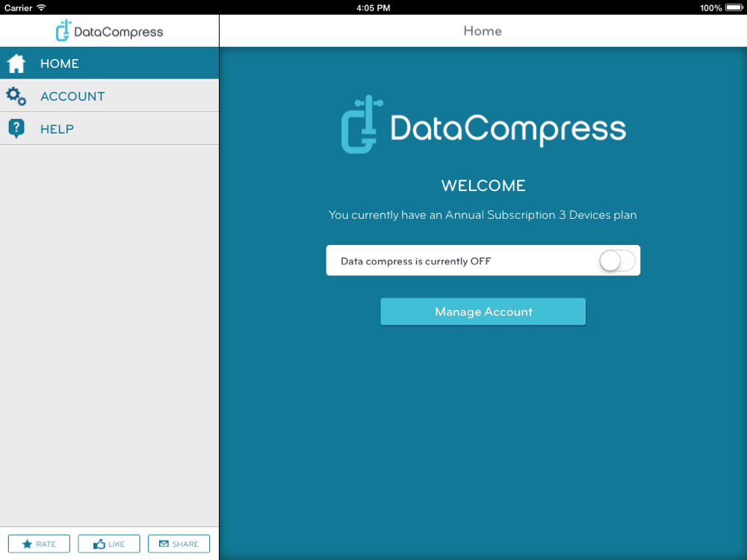Screen dimensions: 747x560
Task: Click the LIKE button
Action: (x=109, y=544)
